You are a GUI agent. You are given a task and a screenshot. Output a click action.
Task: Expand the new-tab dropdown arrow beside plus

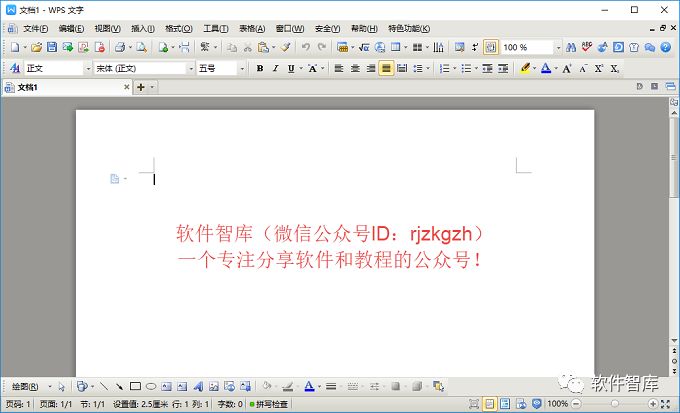152,87
